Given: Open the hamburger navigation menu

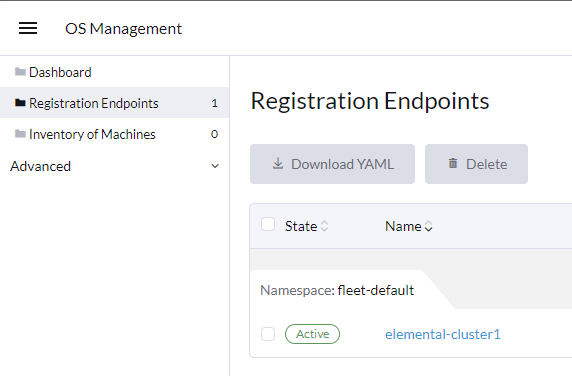Looking at the screenshot, I should (x=28, y=28).
